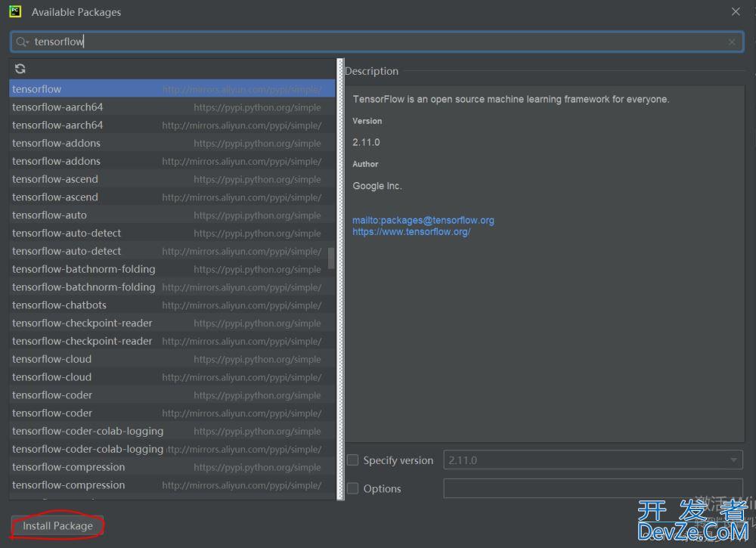Select tensorflow-coder-colab-logging from pypi.python.org
This screenshot has height=548, width=756.
click(x=172, y=431)
